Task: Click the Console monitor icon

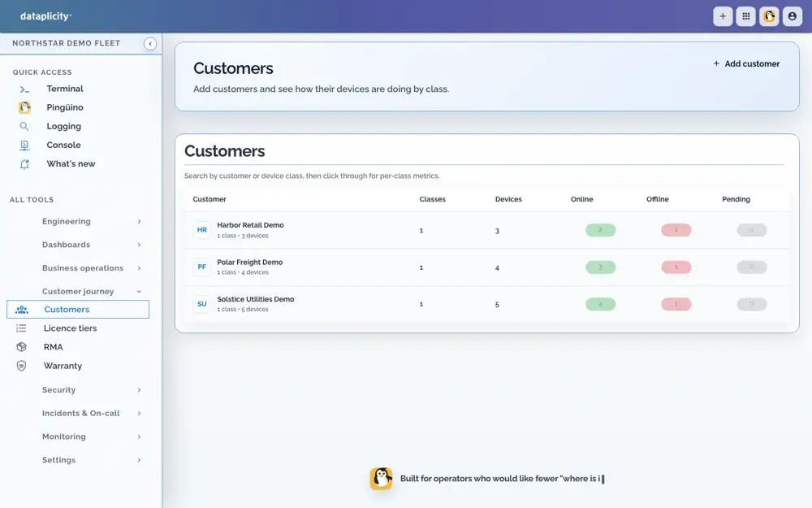Action: click(x=24, y=145)
